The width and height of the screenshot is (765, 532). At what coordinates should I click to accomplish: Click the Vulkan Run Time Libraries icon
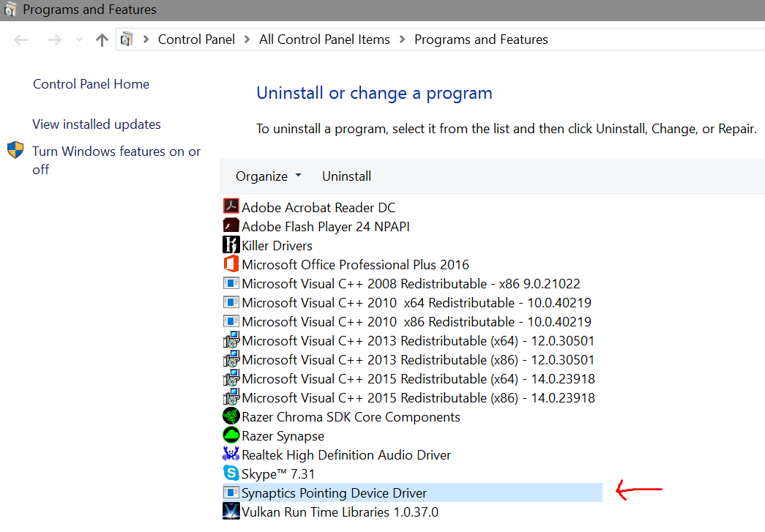coord(231,511)
